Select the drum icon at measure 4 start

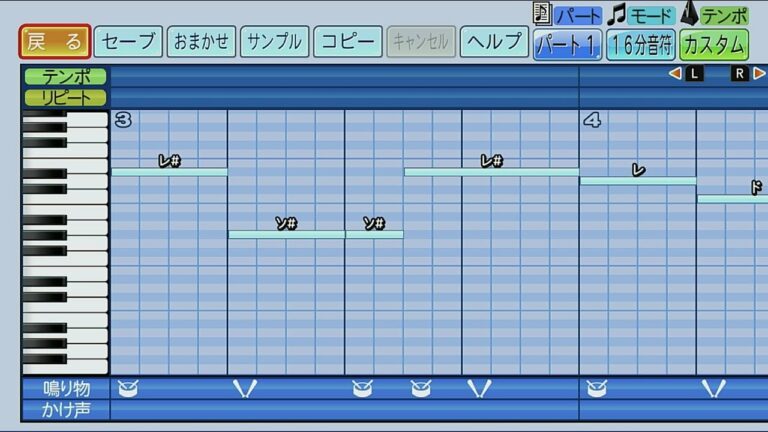pyautogui.click(x=596, y=388)
